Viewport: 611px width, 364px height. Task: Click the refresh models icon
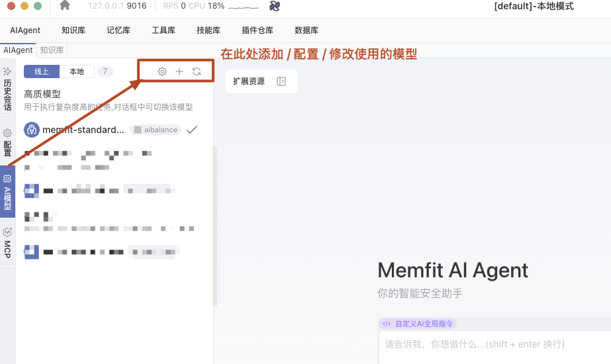[x=197, y=71]
